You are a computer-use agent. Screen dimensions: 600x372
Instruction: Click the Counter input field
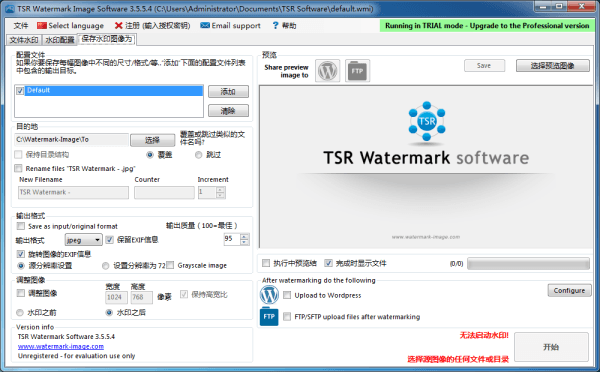[164, 192]
